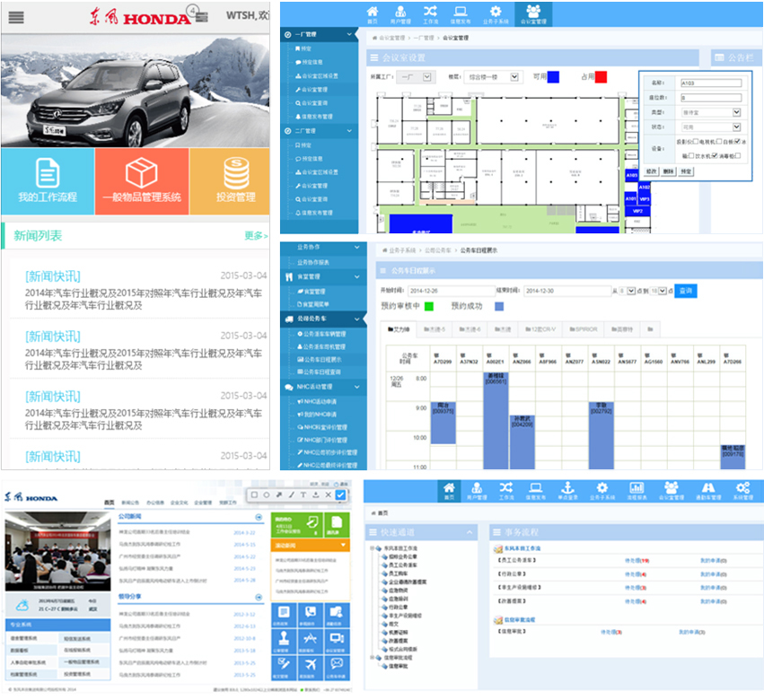Open the 企业文化 tab in the Honda portal navigation
The width and height of the screenshot is (764, 700).
179,503
